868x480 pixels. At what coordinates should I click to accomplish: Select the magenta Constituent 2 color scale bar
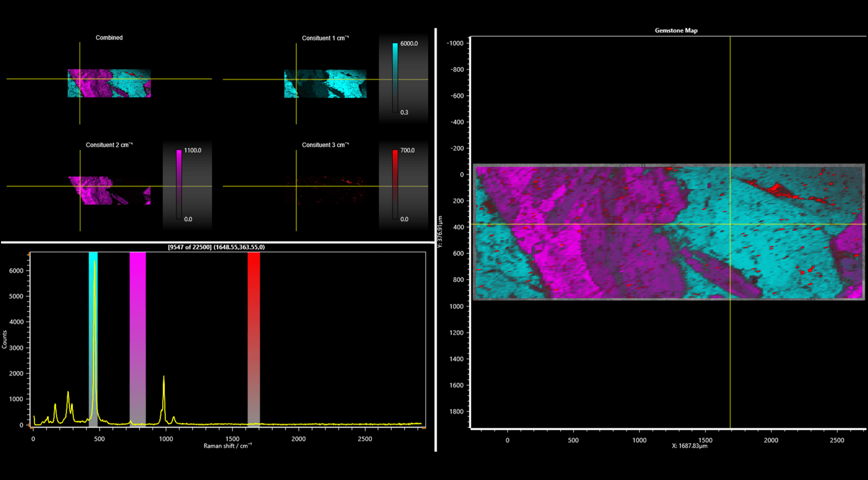(x=179, y=184)
